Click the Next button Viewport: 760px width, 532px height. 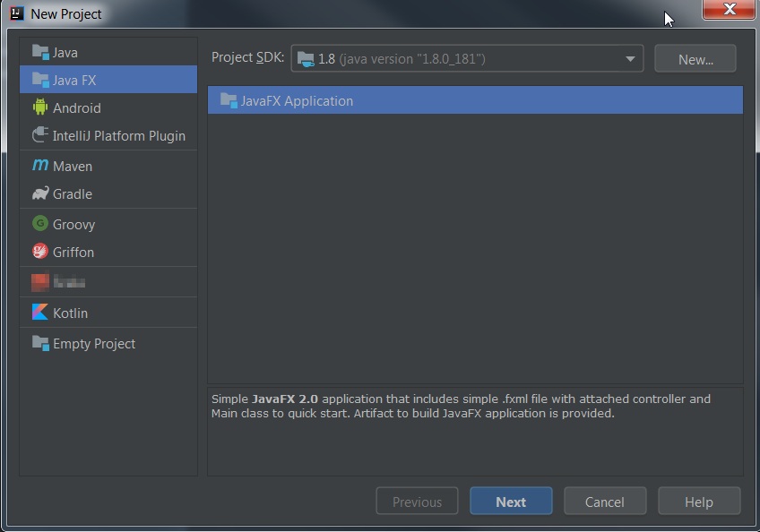511,501
